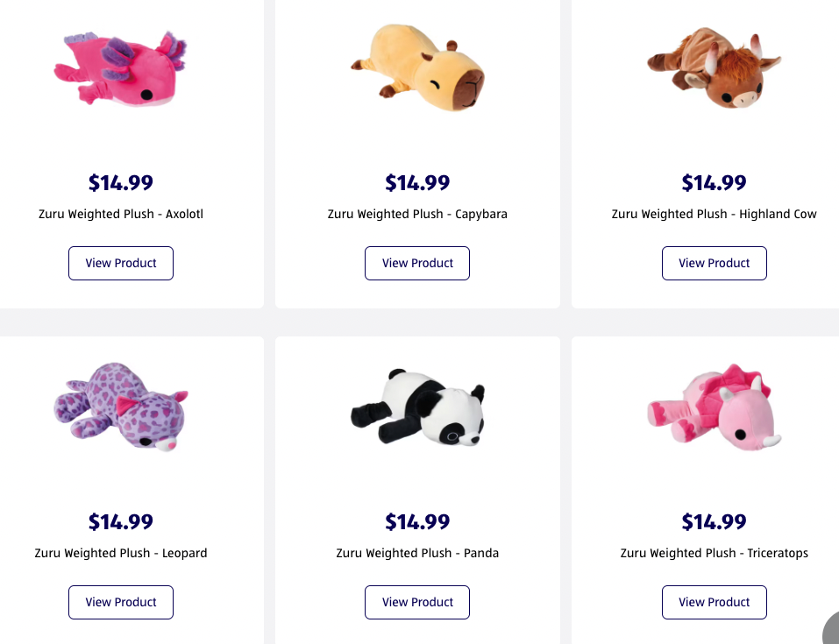The image size is (839, 644).
Task: Select View Product for the Triceratops plush
Action: pyautogui.click(x=714, y=602)
